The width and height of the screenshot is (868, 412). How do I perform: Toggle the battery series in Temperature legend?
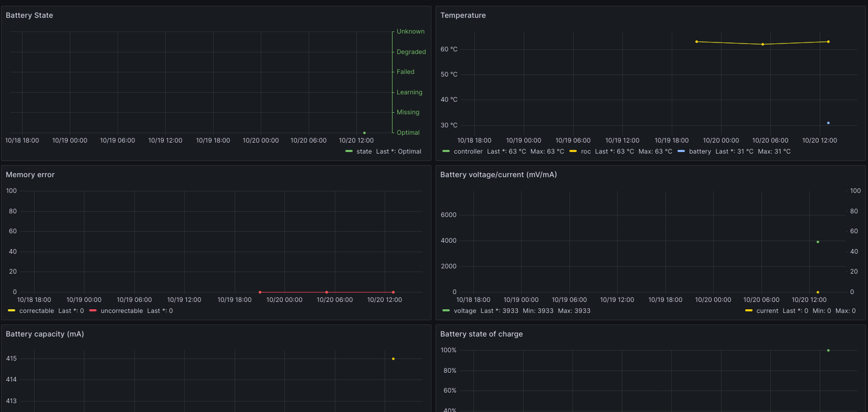coord(700,151)
